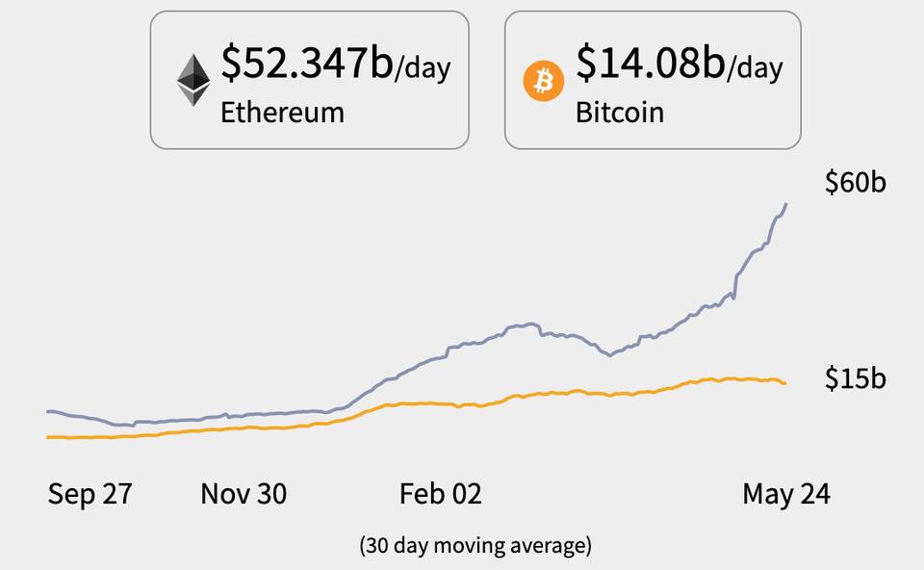Click the blue line start at Sep 27
924x570 pixels.
(x=48, y=411)
